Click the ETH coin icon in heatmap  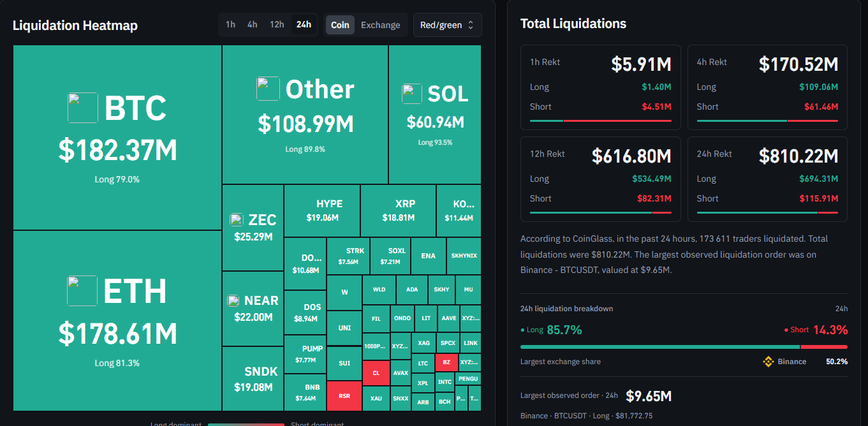pyautogui.click(x=83, y=291)
